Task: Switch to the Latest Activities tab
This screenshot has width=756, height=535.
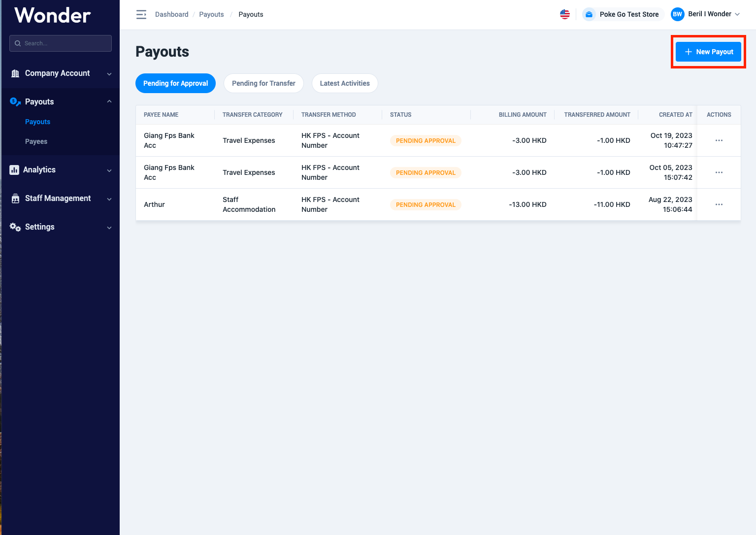Action: (x=345, y=83)
